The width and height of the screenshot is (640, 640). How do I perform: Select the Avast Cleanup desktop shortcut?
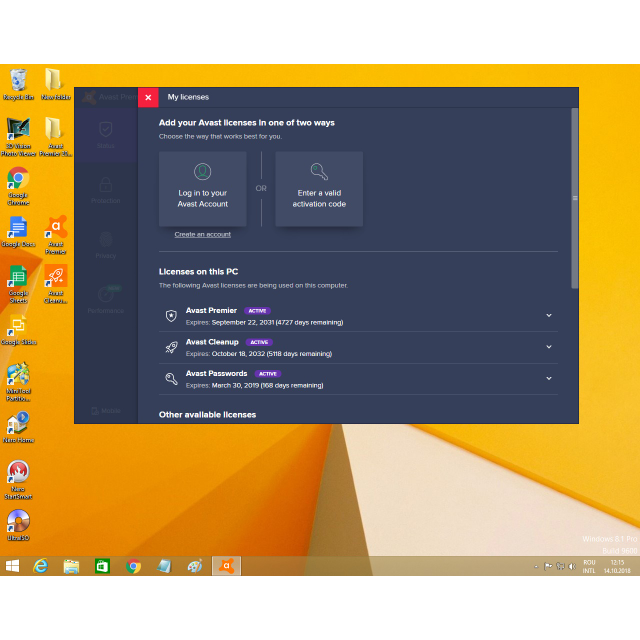click(56, 284)
